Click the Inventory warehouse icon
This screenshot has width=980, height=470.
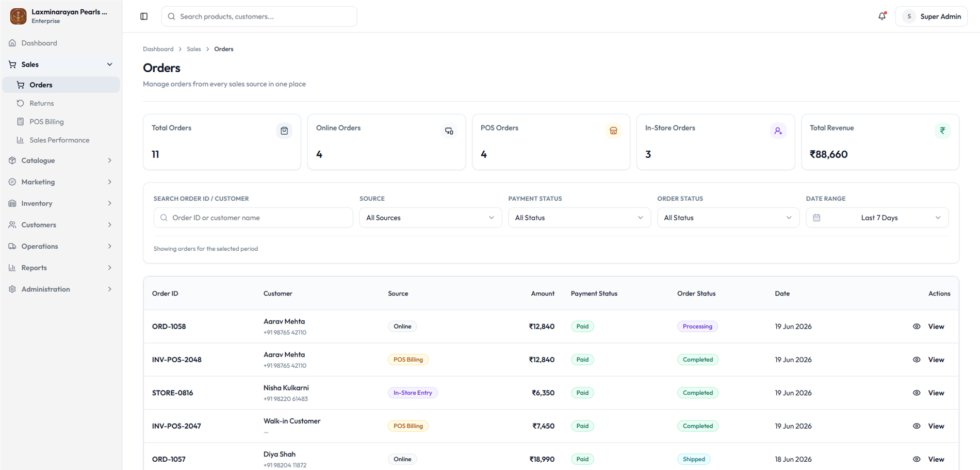click(12, 203)
